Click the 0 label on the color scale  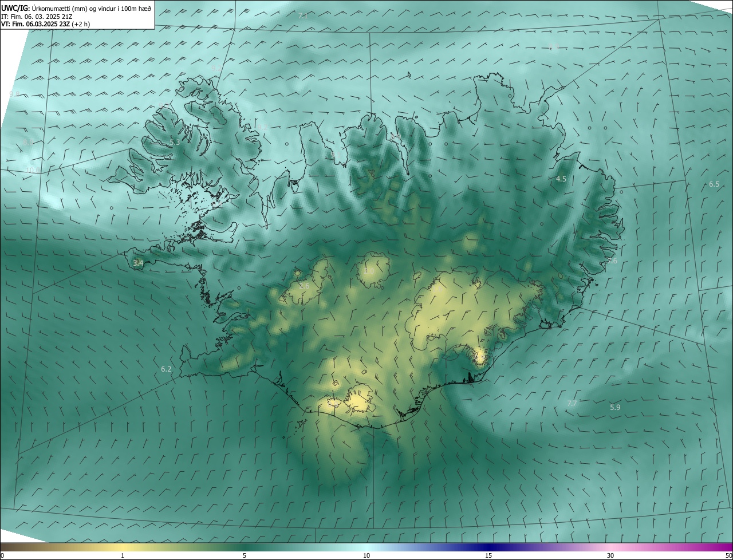[2, 555]
